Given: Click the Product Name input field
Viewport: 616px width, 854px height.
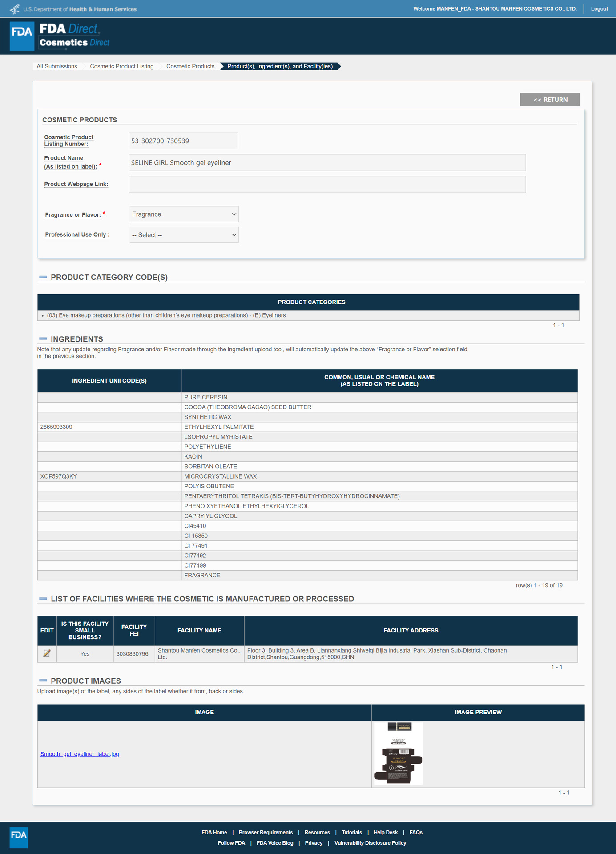Looking at the screenshot, I should pos(327,163).
